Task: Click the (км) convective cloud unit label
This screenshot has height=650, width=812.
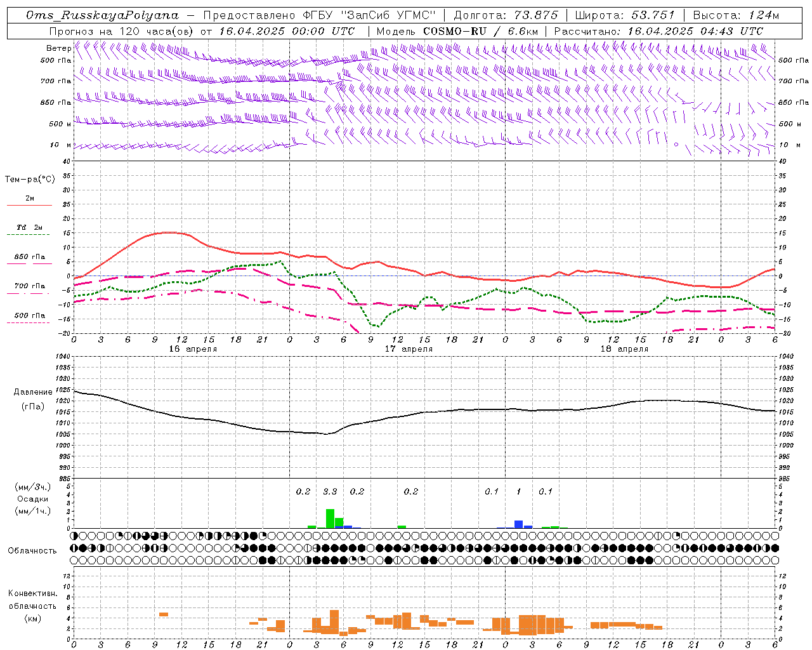Action: 32,618
